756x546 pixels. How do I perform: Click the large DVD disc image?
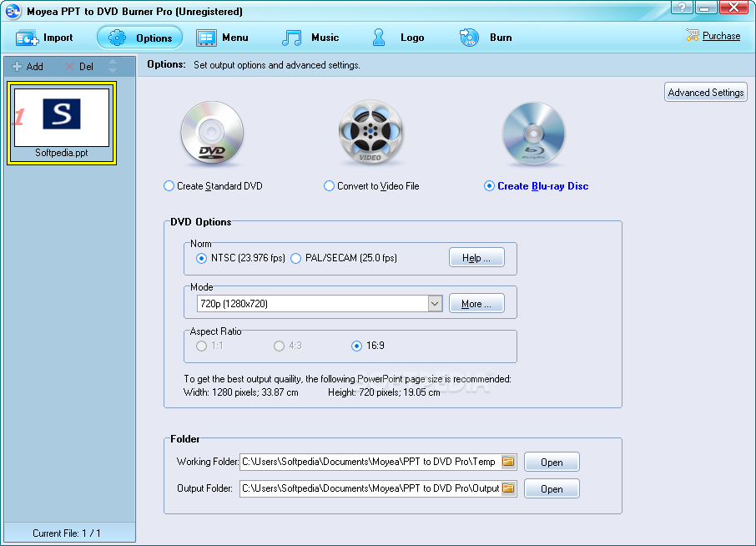[212, 132]
